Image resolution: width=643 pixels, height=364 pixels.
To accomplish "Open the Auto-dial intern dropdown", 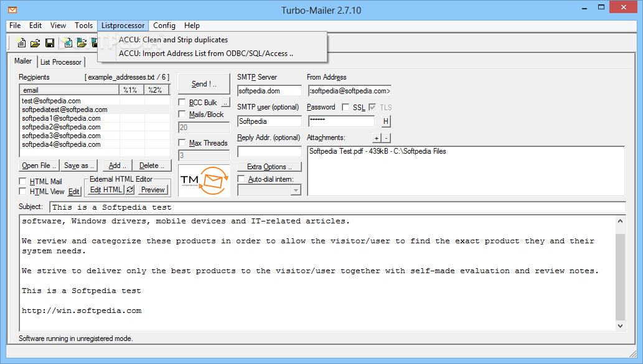I will [x=296, y=190].
